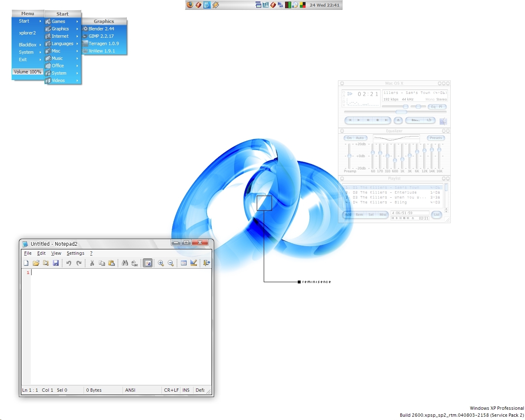The height and width of the screenshot is (420, 525).
Task: Toggle word wrap in Notepad2 toolbar
Action: click(148, 263)
